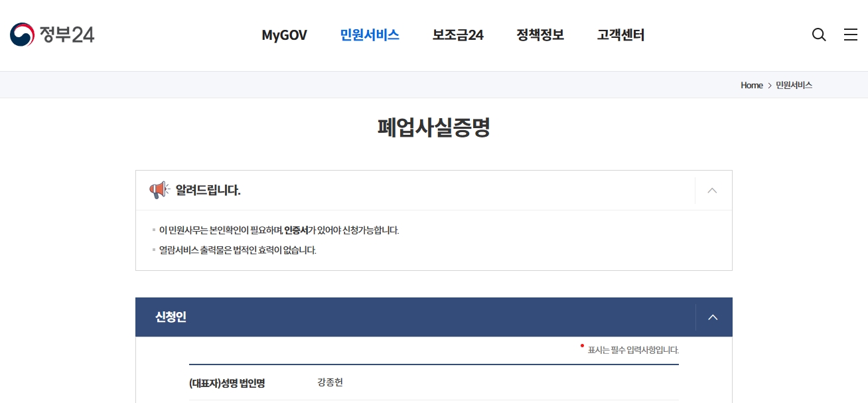The image size is (868, 403).
Task: Open the 보조금24 menu
Action: click(x=458, y=35)
